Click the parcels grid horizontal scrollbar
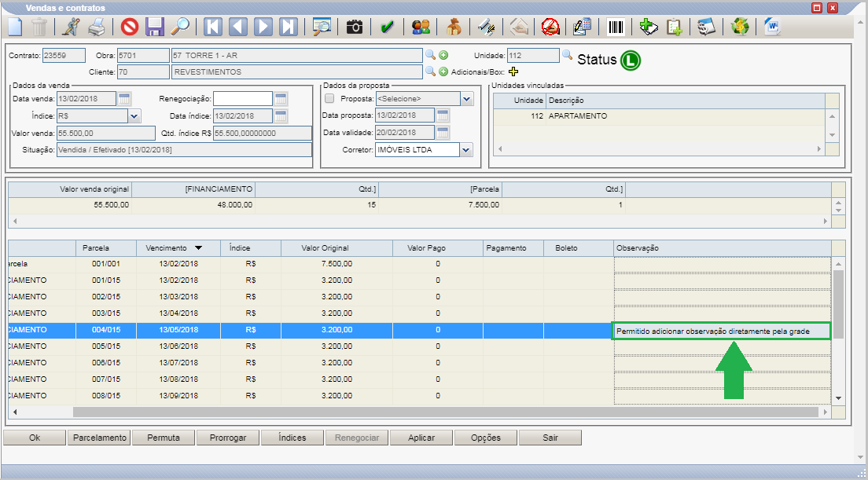 [446, 412]
